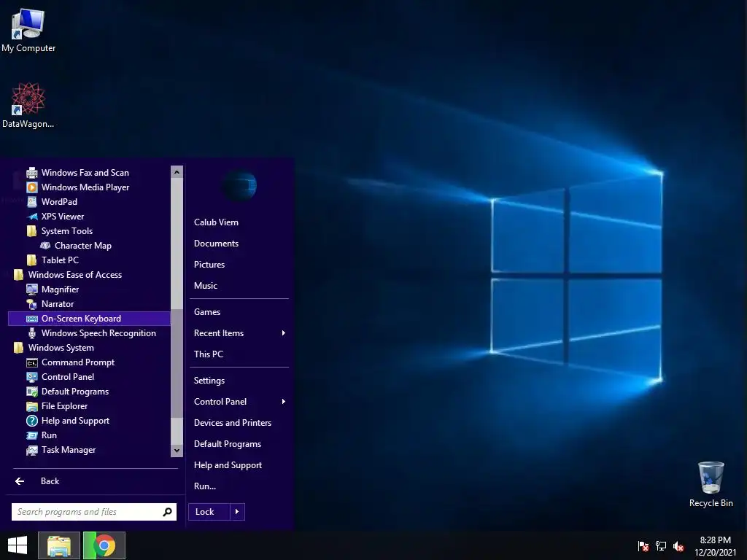The height and width of the screenshot is (560, 747).
Task: Click the muted volume tray icon
Action: (x=678, y=546)
